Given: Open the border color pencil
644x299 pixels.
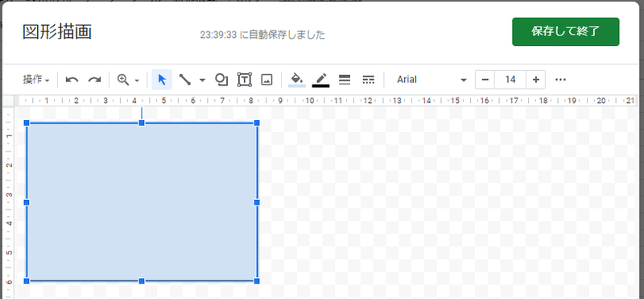Looking at the screenshot, I should tap(320, 80).
